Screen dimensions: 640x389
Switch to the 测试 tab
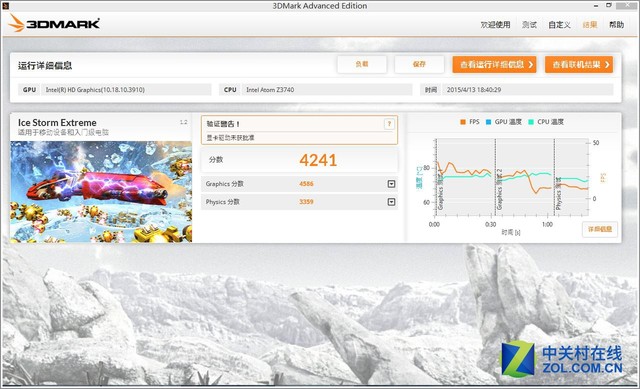coord(529,25)
